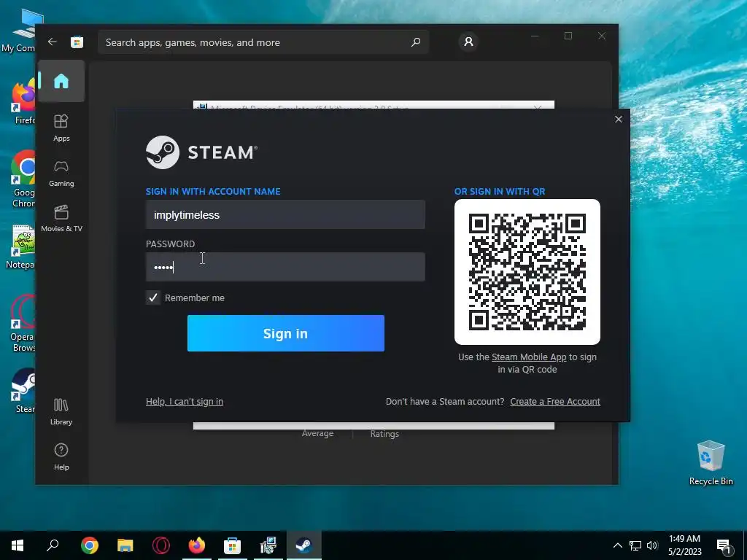This screenshot has height=560, width=747.
Task: Go back using Microsoft Store back arrow
Action: 53,42
